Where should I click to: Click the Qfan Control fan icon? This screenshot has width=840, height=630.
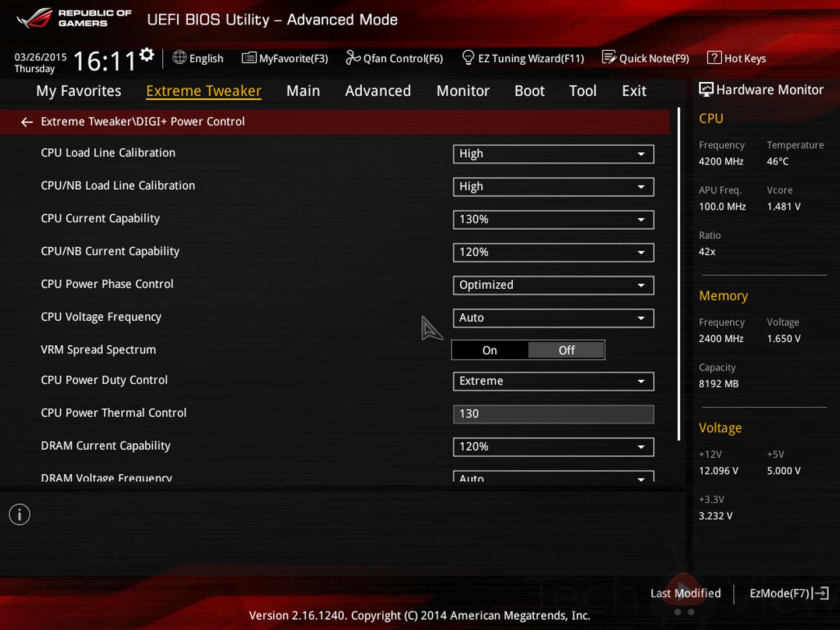[x=353, y=57]
